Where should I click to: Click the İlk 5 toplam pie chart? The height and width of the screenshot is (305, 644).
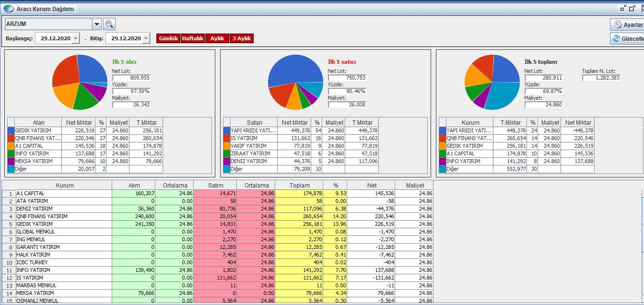pyautogui.click(x=492, y=82)
